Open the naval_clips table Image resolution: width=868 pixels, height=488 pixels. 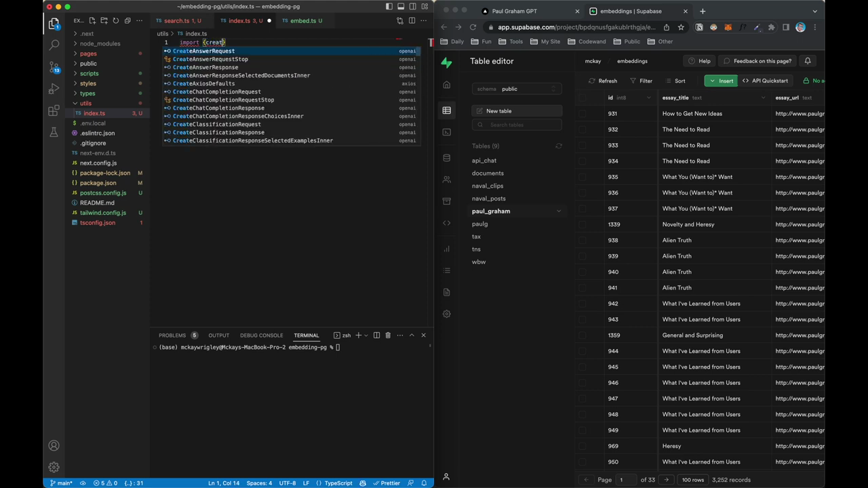tap(488, 186)
